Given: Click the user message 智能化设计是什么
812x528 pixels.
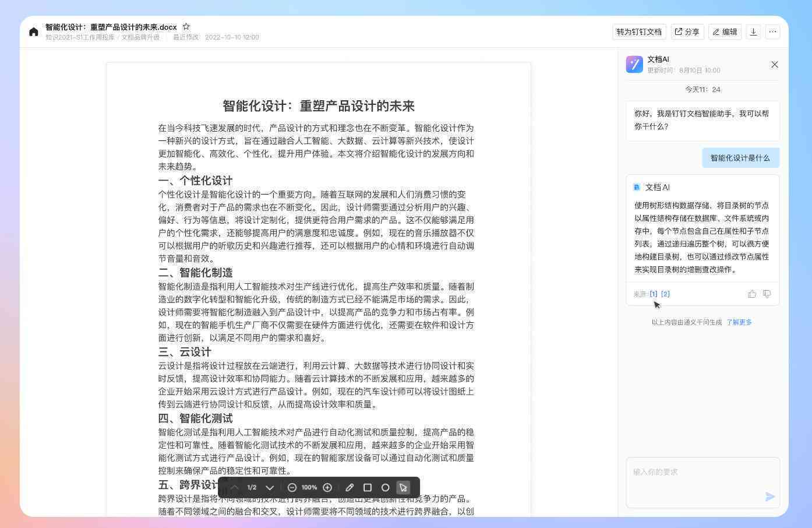Looking at the screenshot, I should pos(740,158).
